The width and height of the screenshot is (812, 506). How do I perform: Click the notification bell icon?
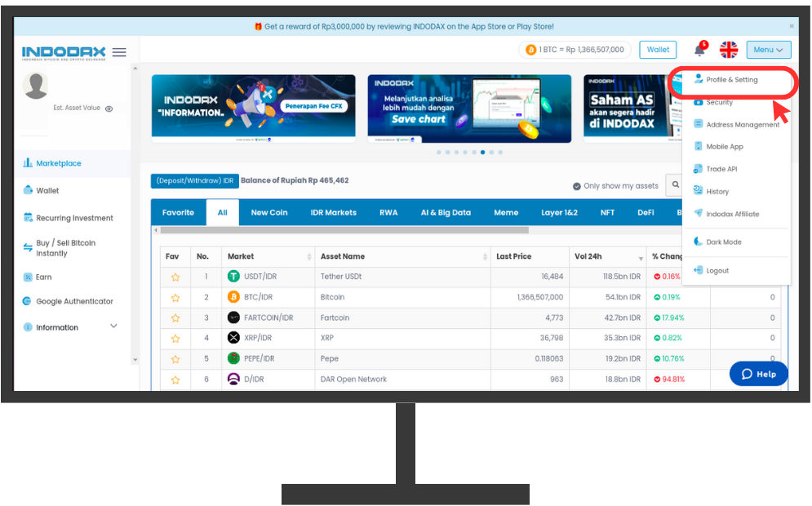[x=699, y=50]
